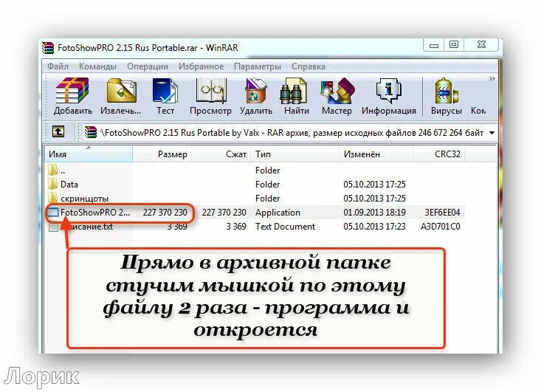Sort by the Имя column header
541x392 pixels.
pos(89,154)
